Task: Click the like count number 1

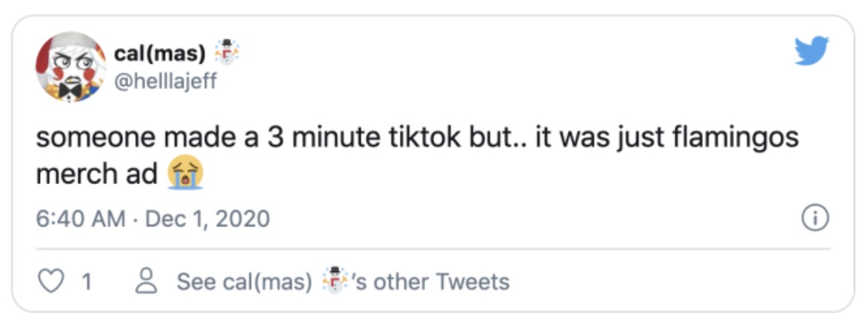Action: 86,282
